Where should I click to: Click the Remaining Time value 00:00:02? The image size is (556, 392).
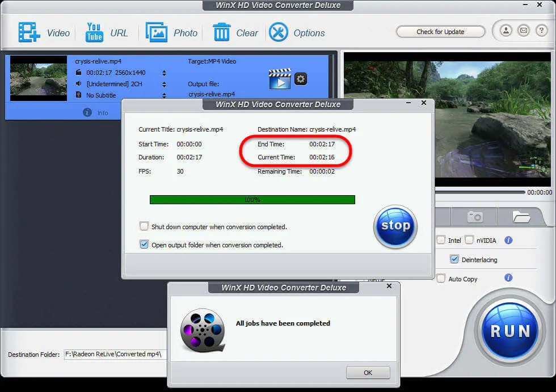tap(322, 171)
